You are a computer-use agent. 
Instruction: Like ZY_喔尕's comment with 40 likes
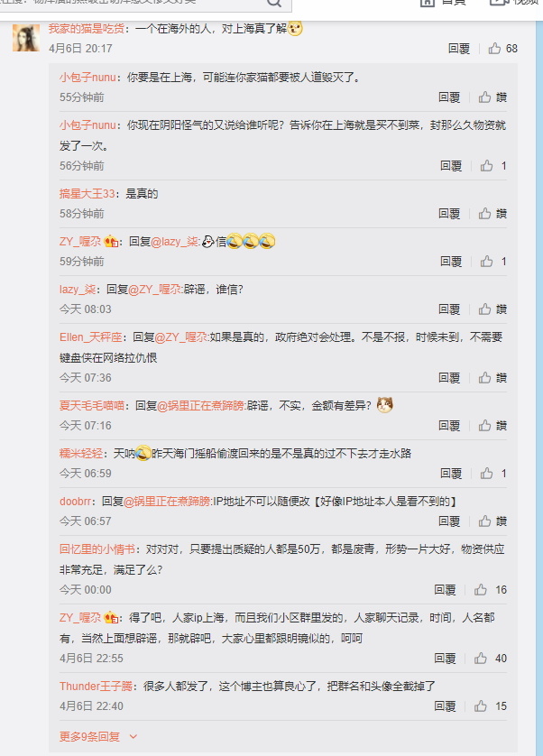coord(480,659)
